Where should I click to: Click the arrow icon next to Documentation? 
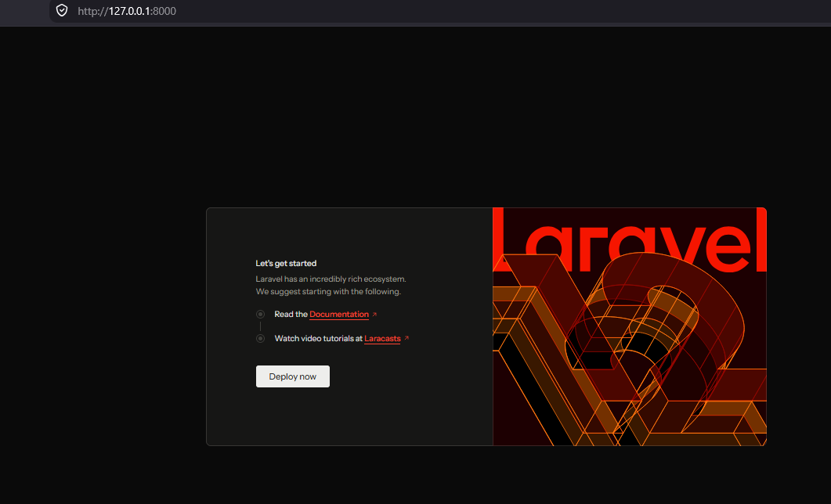(374, 315)
